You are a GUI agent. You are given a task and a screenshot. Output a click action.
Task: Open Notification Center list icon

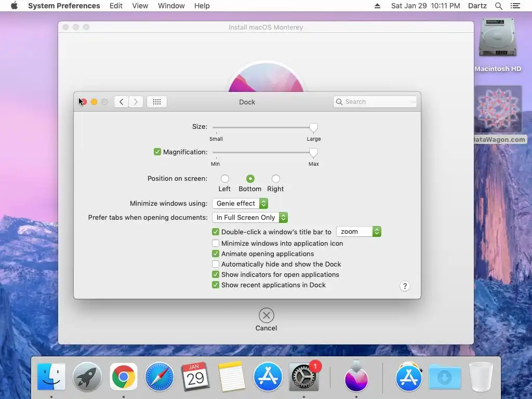pyautogui.click(x=515, y=6)
